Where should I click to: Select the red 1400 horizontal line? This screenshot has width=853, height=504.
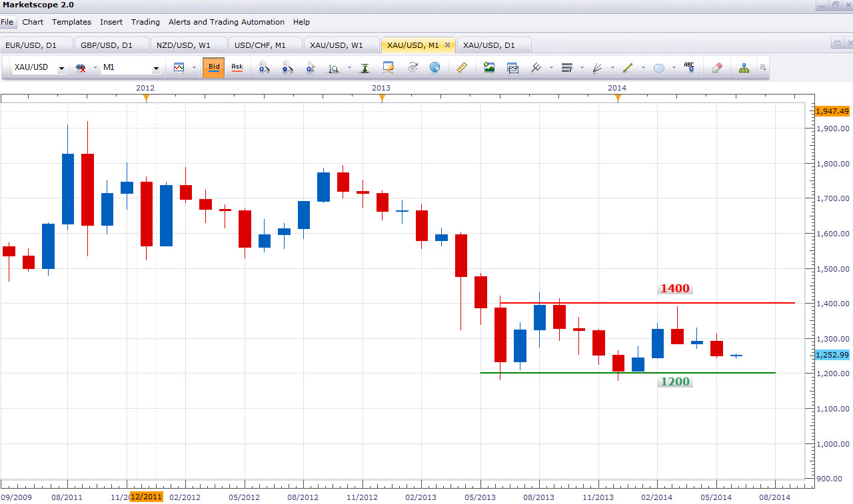coord(647,303)
